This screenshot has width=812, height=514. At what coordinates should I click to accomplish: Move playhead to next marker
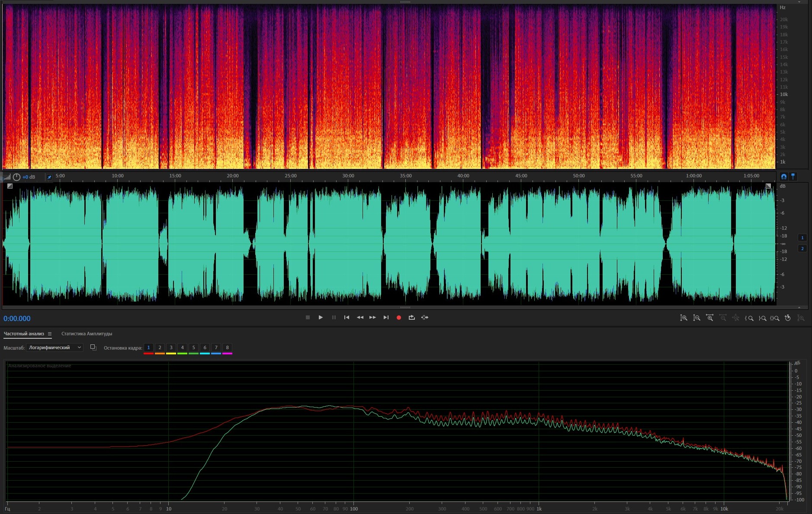click(386, 318)
